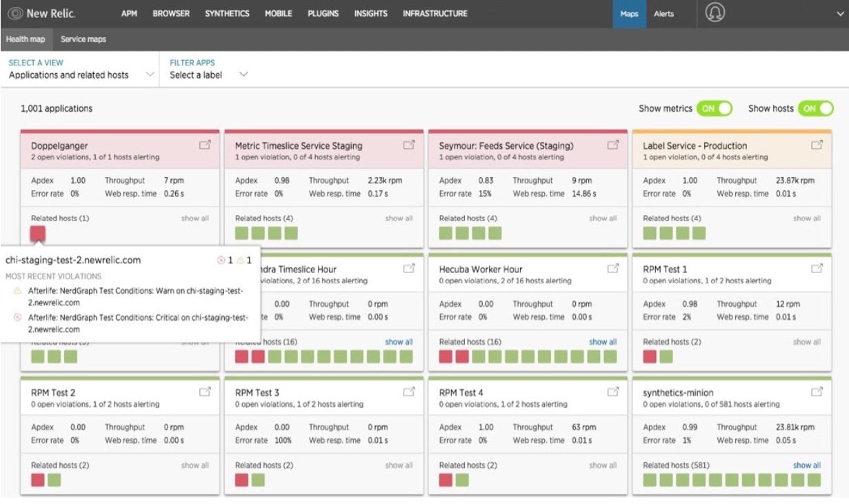Open synthetics-minion external link icon
The image size is (849, 504).
click(817, 392)
